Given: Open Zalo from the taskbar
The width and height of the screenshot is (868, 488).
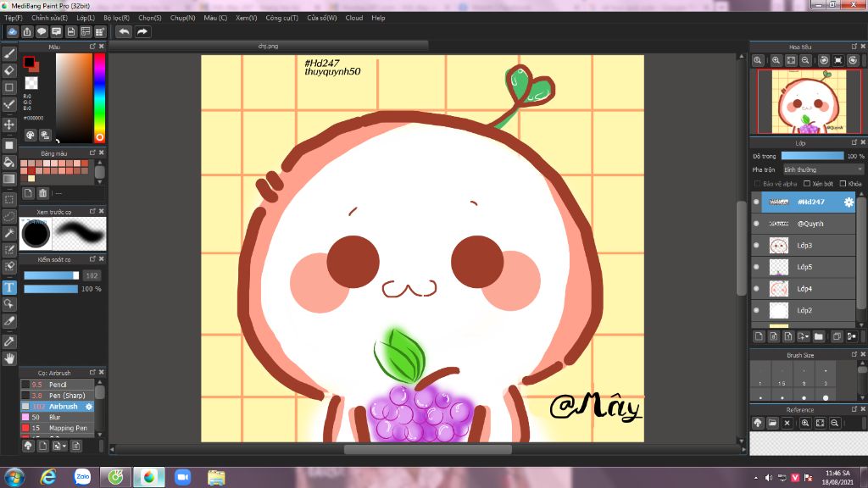Looking at the screenshot, I should point(82,476).
